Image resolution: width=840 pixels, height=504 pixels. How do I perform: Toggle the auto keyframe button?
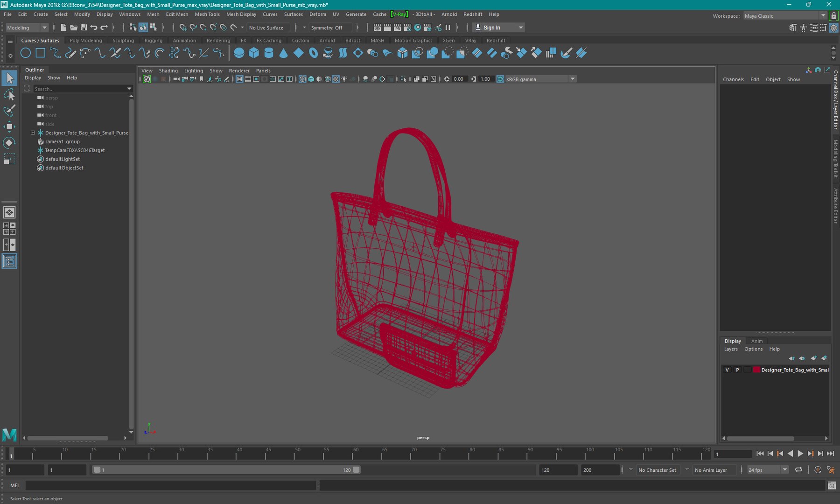point(818,470)
